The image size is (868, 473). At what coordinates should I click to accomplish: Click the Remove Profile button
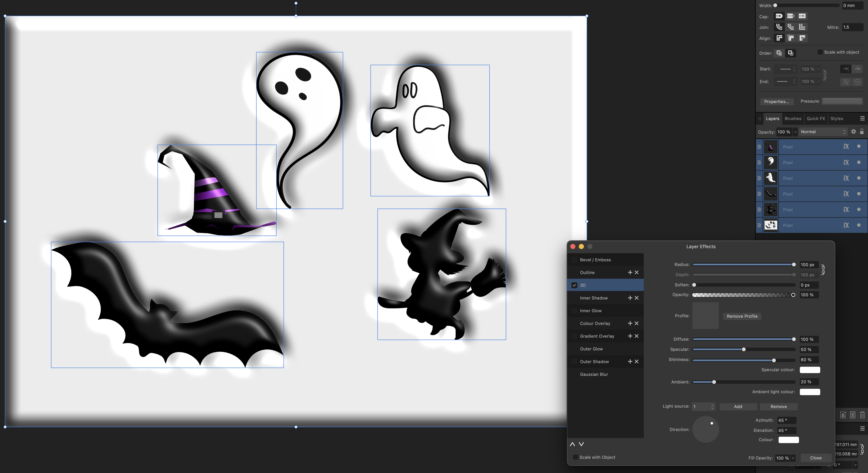[742, 316]
